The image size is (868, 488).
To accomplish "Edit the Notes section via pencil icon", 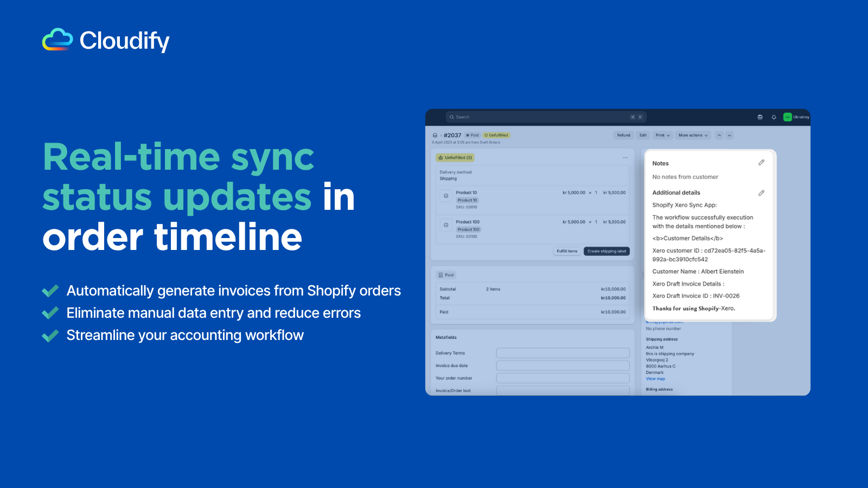I will pyautogui.click(x=761, y=162).
